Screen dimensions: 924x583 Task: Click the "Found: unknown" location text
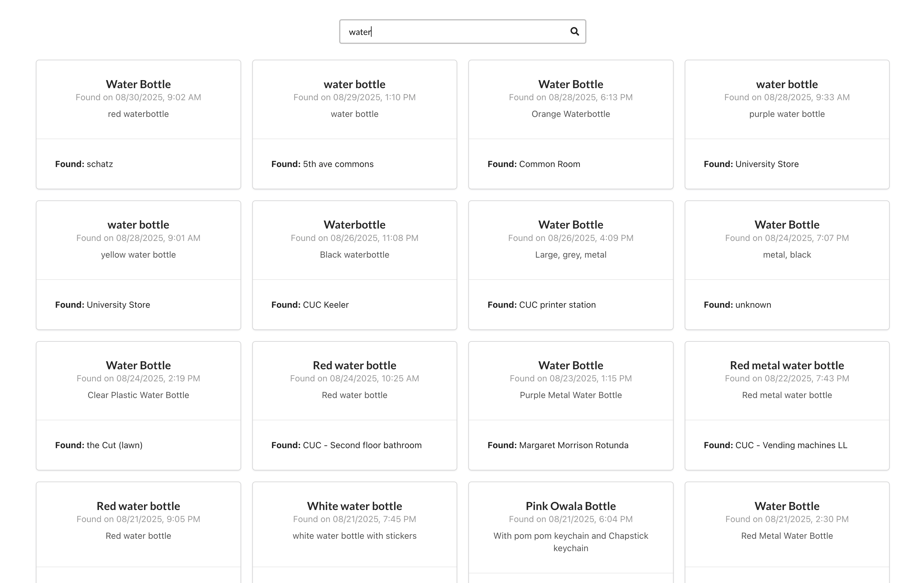[737, 305]
